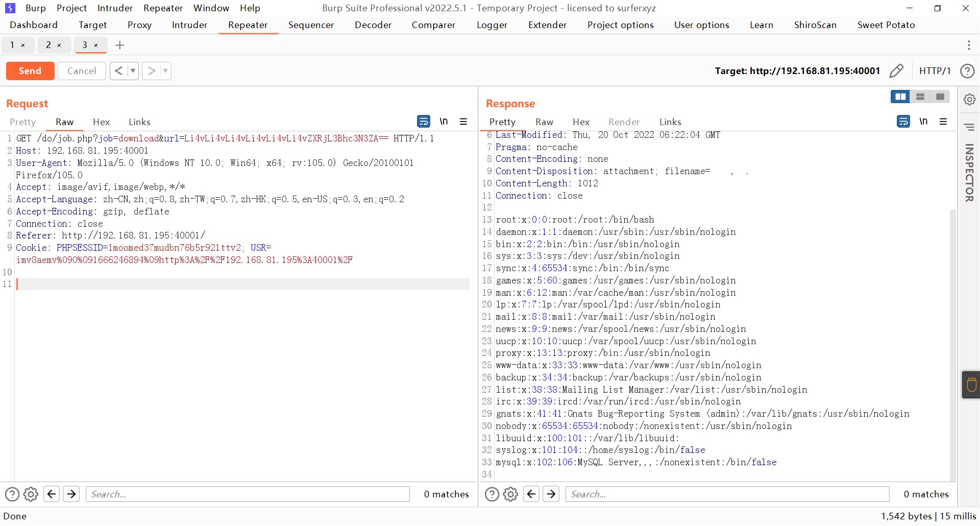Click Inspector alignment lines icon
Image resolution: width=980 pixels, height=526 pixels.
(x=969, y=127)
